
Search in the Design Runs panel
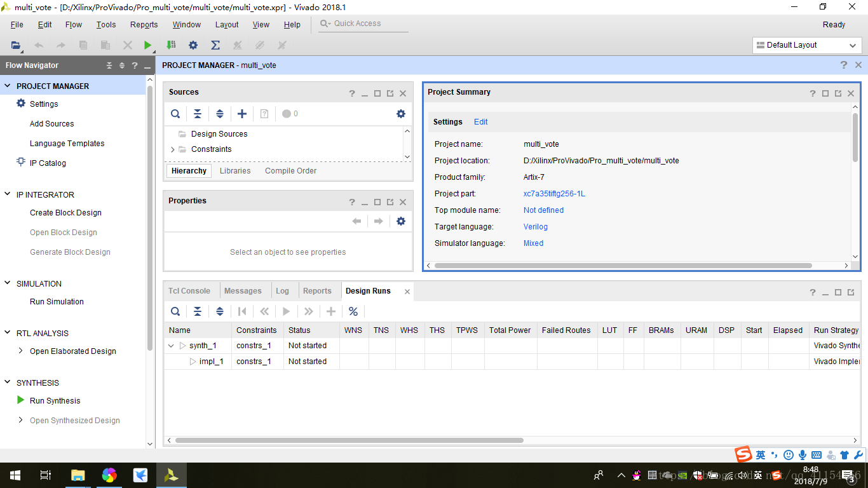click(x=175, y=311)
